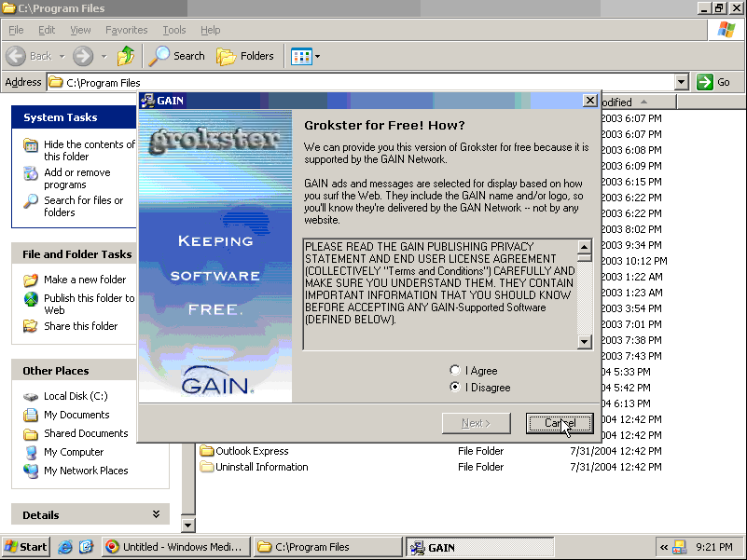
Task: Expand the Details panel chevron
Action: pos(156,514)
